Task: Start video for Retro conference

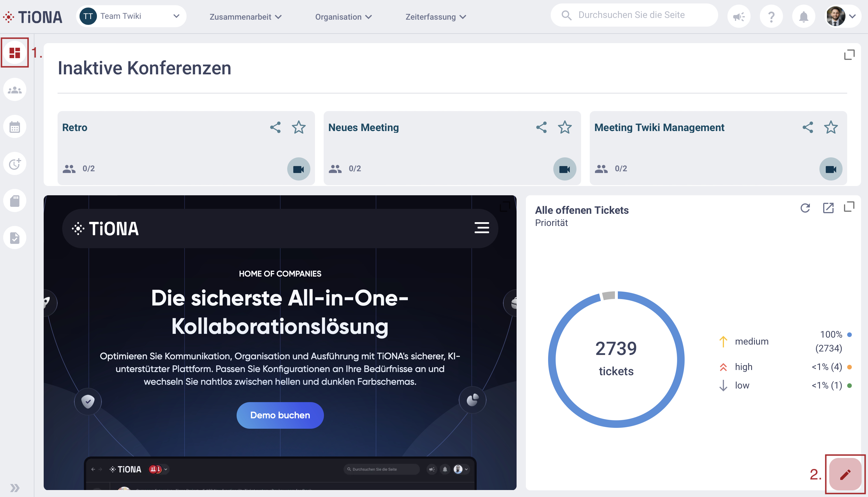Action: tap(298, 169)
